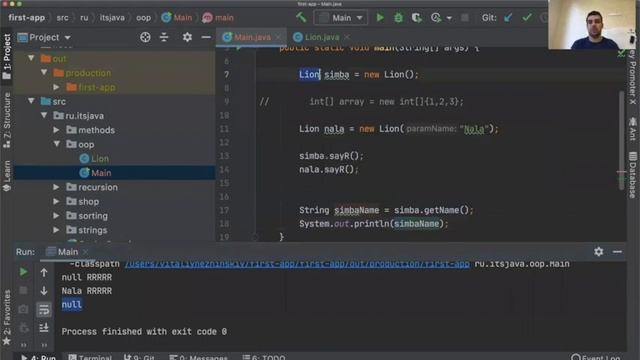Toggle the Structure side tab
The width and height of the screenshot is (640, 360).
pyautogui.click(x=7, y=120)
